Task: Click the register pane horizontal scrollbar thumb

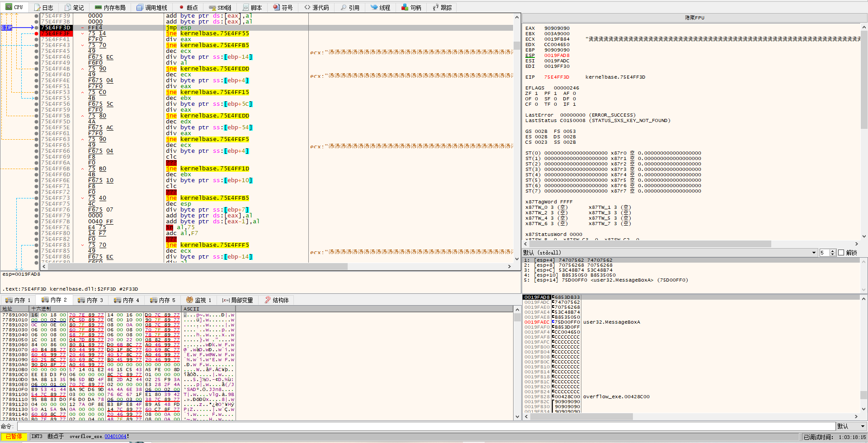Action: pyautogui.click(x=649, y=244)
